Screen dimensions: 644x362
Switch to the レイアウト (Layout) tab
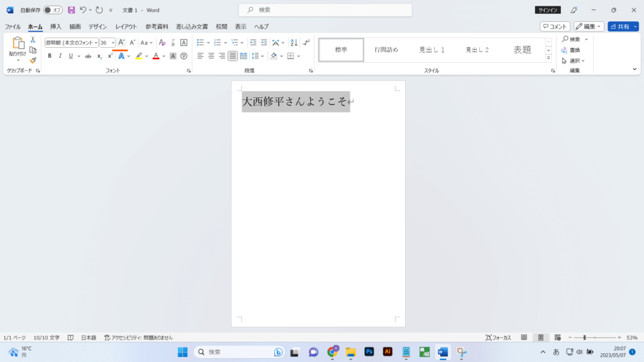(126, 26)
